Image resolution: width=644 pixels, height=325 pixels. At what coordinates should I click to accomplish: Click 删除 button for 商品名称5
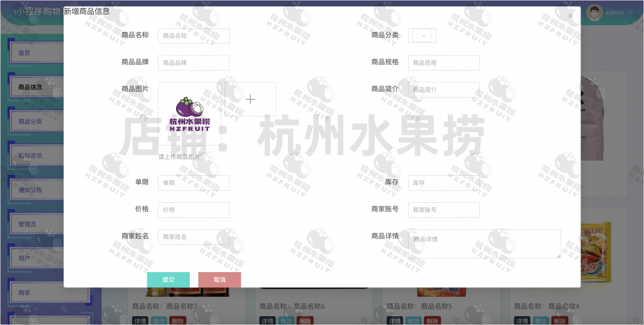432,321
